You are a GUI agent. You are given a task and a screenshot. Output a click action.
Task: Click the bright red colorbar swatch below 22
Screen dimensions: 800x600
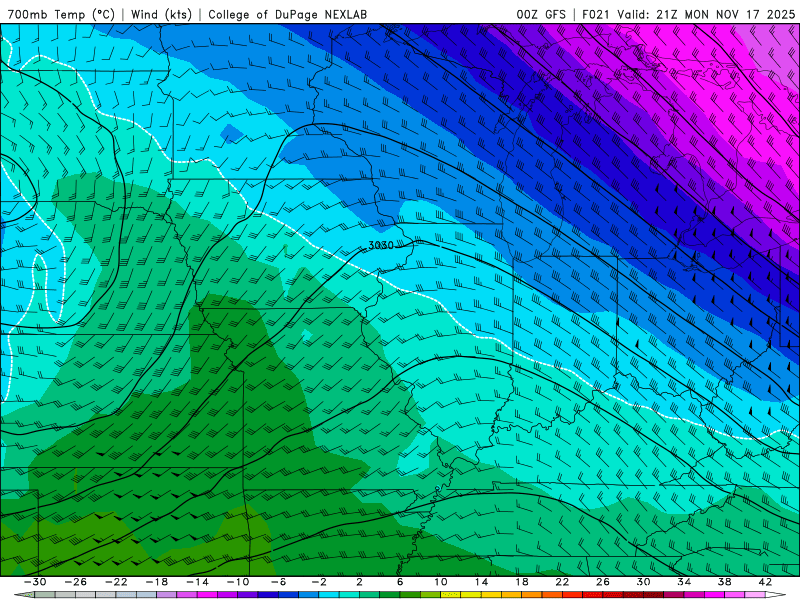(572, 595)
